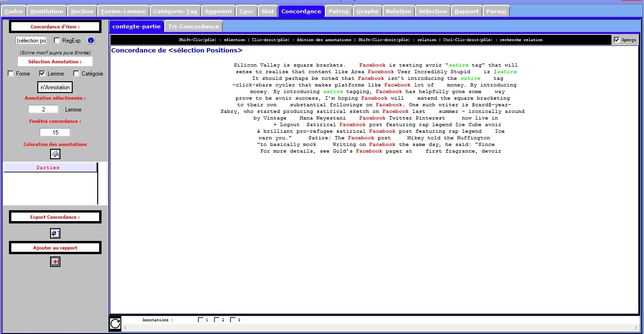
Task: Click the red plus add-to-report icon
Action: click(x=55, y=262)
